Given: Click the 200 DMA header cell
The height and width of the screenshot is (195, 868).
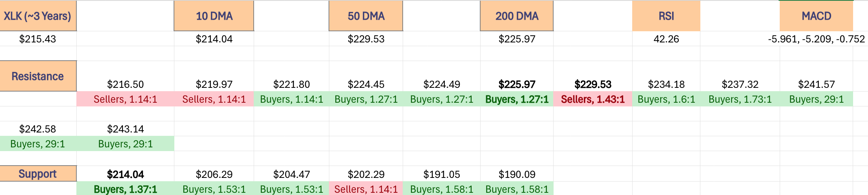Looking at the screenshot, I should tap(517, 16).
